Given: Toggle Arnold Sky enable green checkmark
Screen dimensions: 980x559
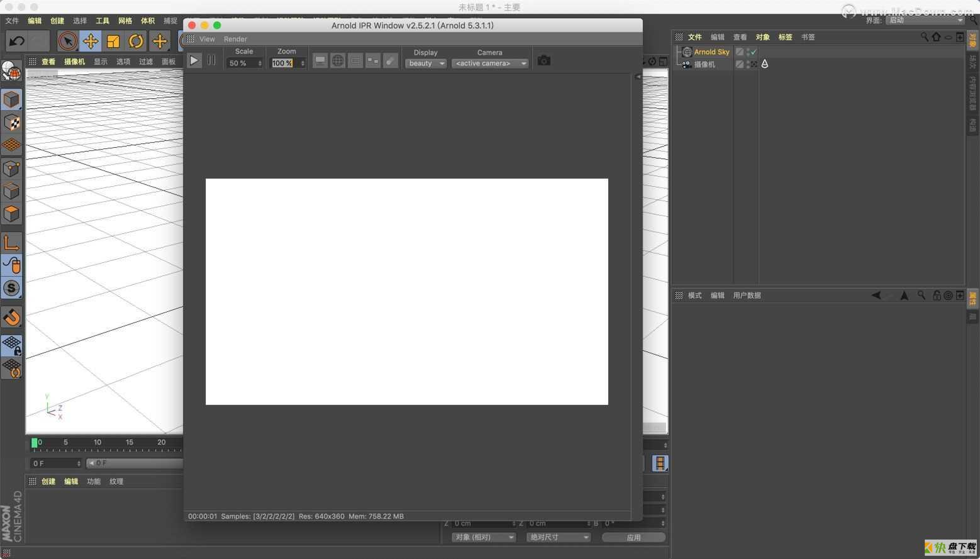Looking at the screenshot, I should click(x=754, y=52).
